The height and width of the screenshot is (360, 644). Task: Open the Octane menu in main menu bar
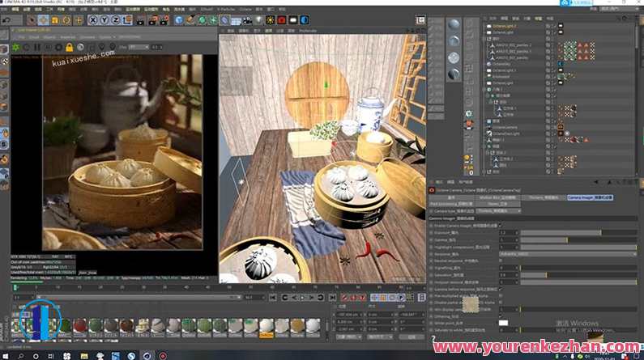[245, 9]
